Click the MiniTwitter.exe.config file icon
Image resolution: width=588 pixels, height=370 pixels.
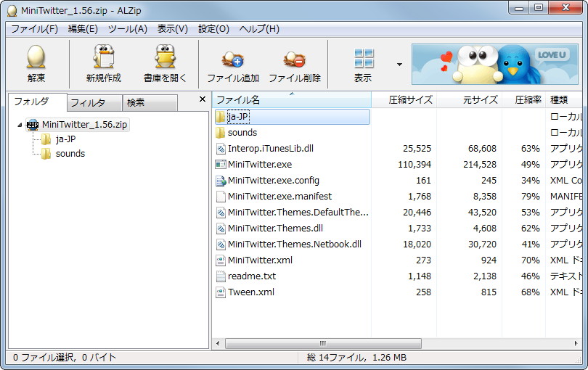pos(221,181)
